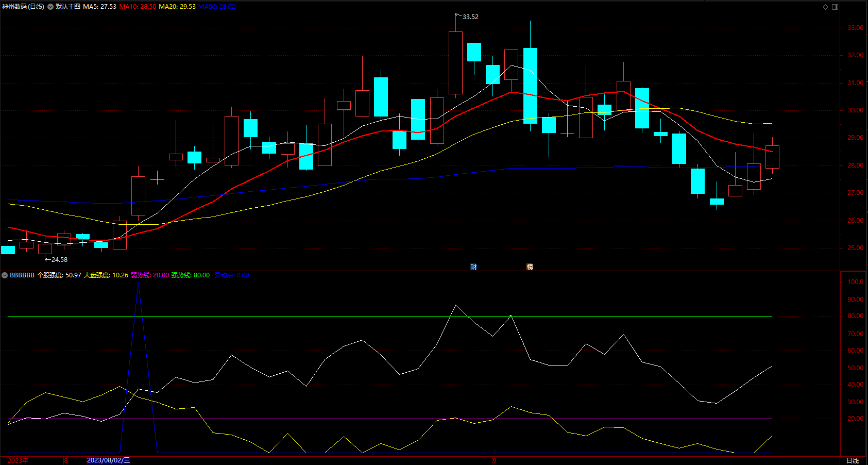Click the 2023/08/02/三 date marker
Screen dimensions: 868x465
[109, 460]
